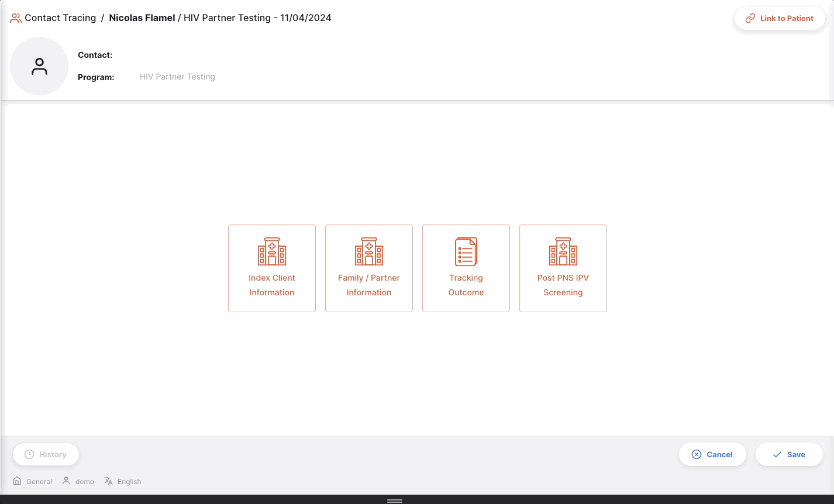This screenshot has width=834, height=504.
Task: Select the Index Client Information label
Action: pyautogui.click(x=272, y=285)
